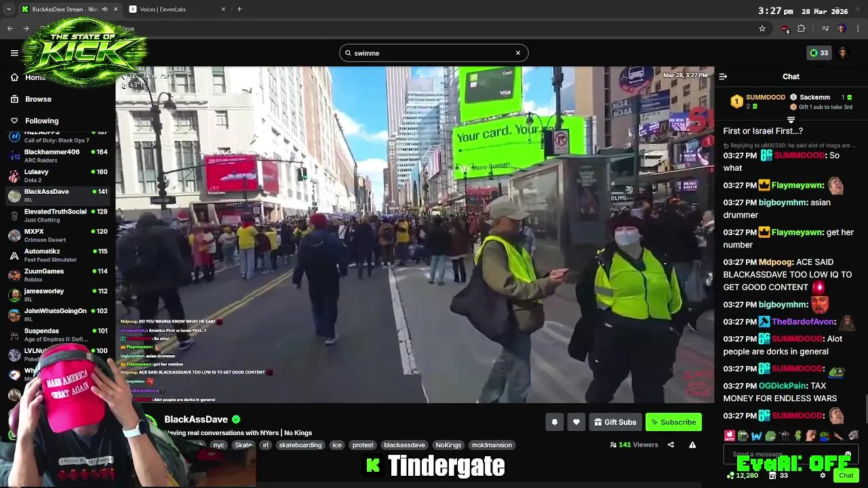
Task: Select the 'ice' tag
Action: coord(337,445)
